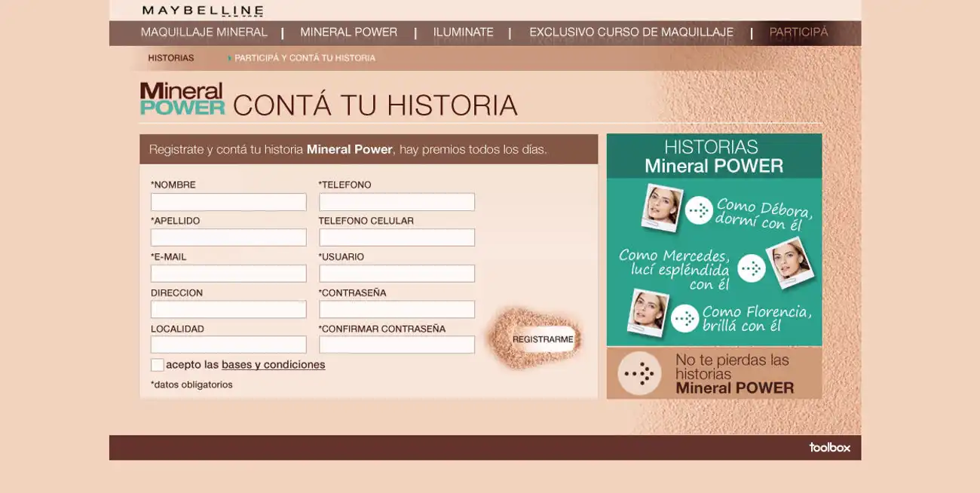The image size is (980, 493).
Task: Click the Maybelline logo
Action: click(202, 11)
